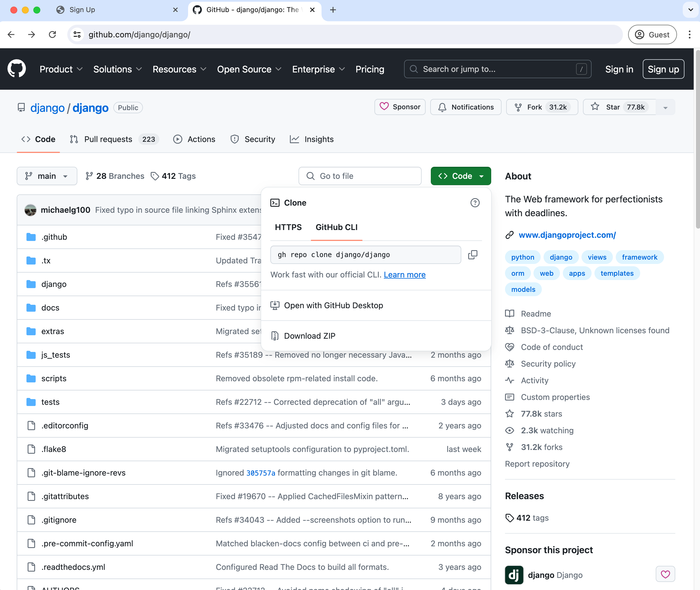Toggle the green Code dropdown button

(461, 176)
